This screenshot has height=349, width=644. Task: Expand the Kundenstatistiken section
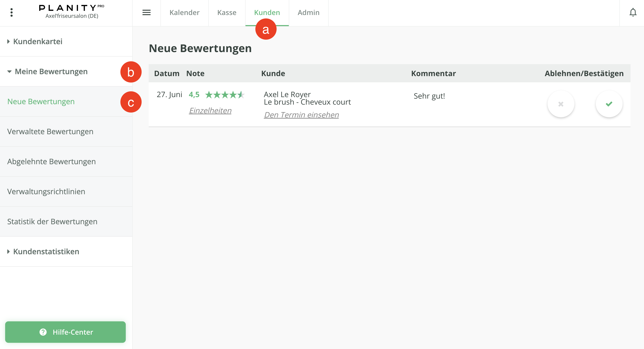tap(46, 251)
